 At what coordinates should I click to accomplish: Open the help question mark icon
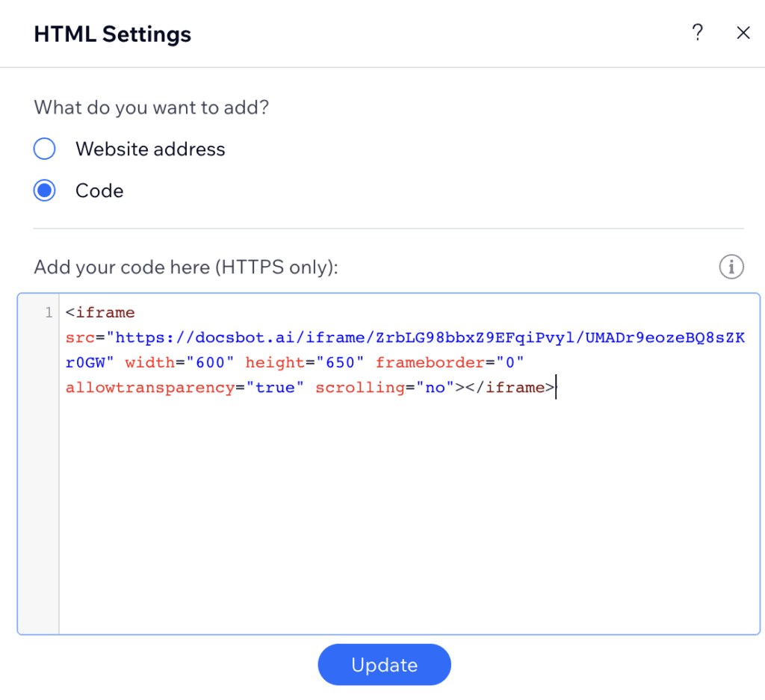click(697, 33)
